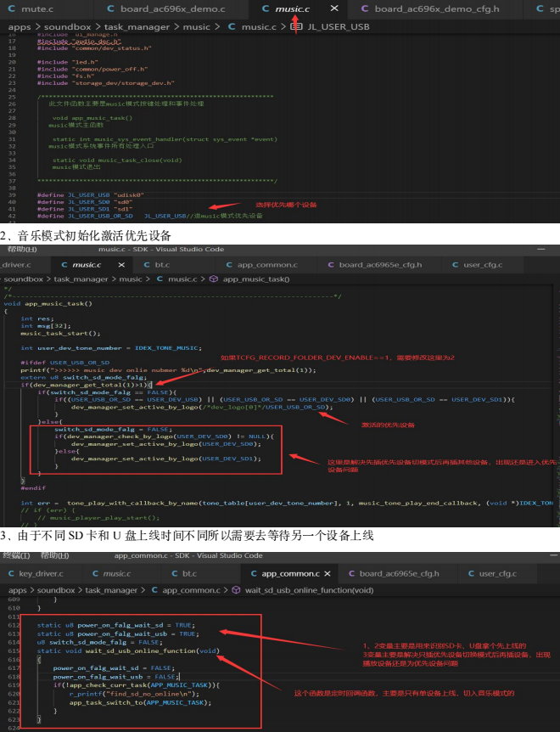Click the void app_music_task() declaration line
Image resolution: width=560 pixels, height=732 pixels.
(48, 303)
